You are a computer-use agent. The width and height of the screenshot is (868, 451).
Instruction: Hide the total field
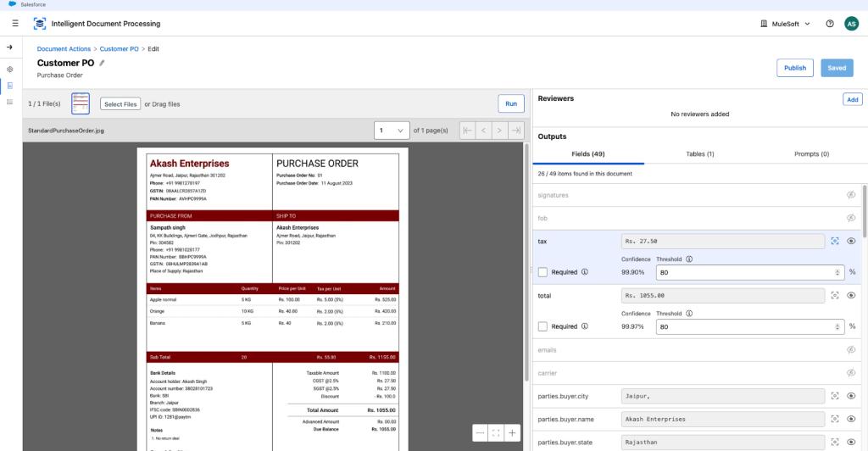(x=851, y=296)
